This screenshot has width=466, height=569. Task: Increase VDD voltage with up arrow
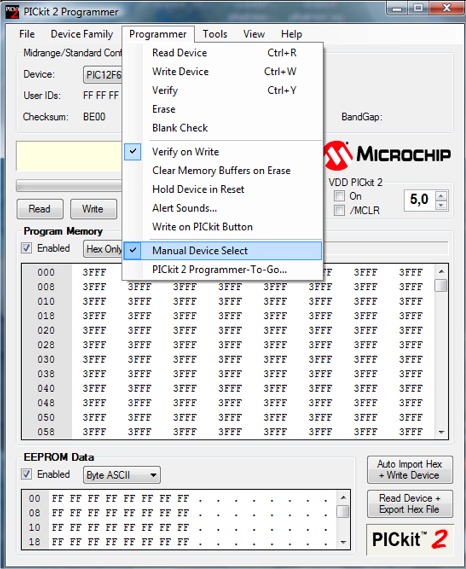pos(441,196)
